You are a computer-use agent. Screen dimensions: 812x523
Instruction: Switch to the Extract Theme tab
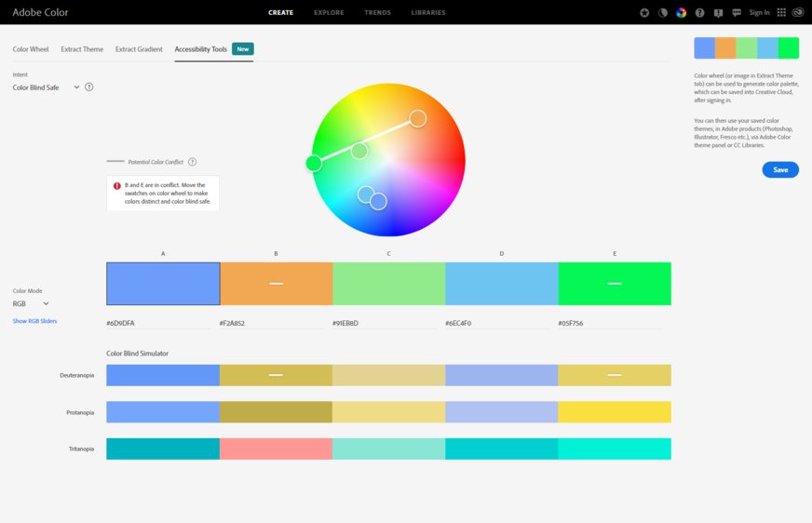(x=82, y=49)
